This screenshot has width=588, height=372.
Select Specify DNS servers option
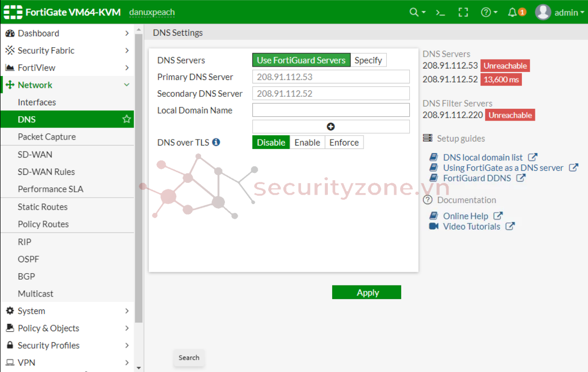[x=368, y=60]
